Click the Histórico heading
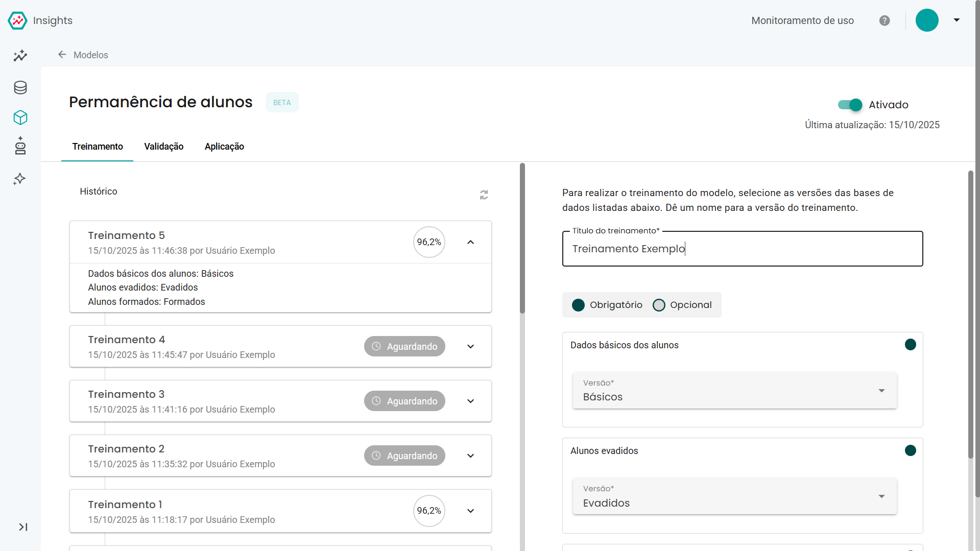The width and height of the screenshot is (980, 551). coord(99,191)
